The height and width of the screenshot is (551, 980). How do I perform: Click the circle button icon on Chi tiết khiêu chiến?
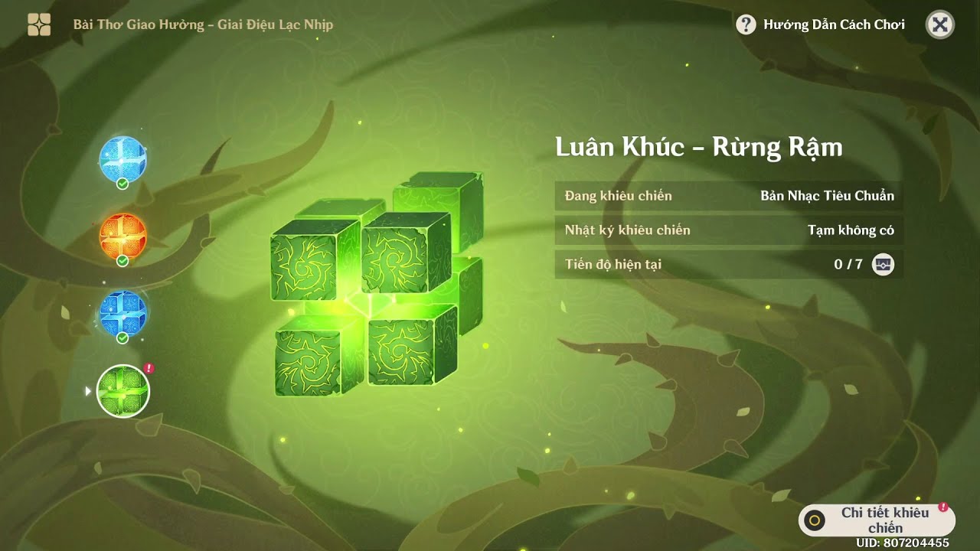[x=815, y=520]
